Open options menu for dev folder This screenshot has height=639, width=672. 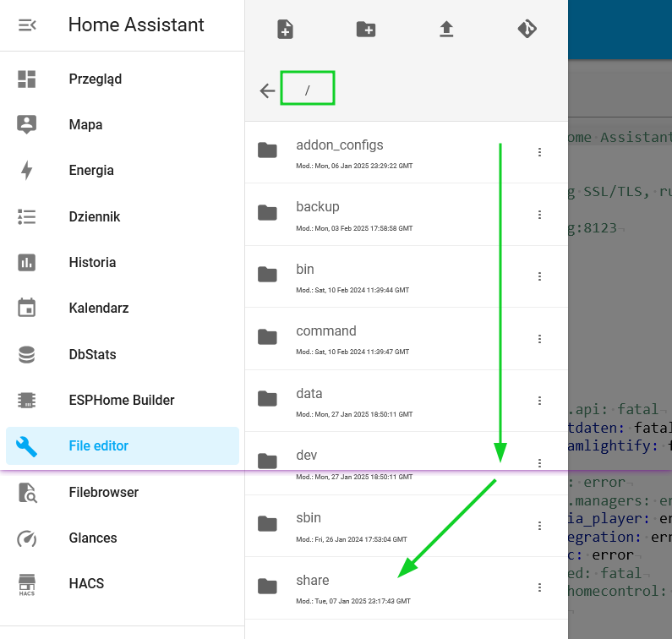[x=539, y=463]
